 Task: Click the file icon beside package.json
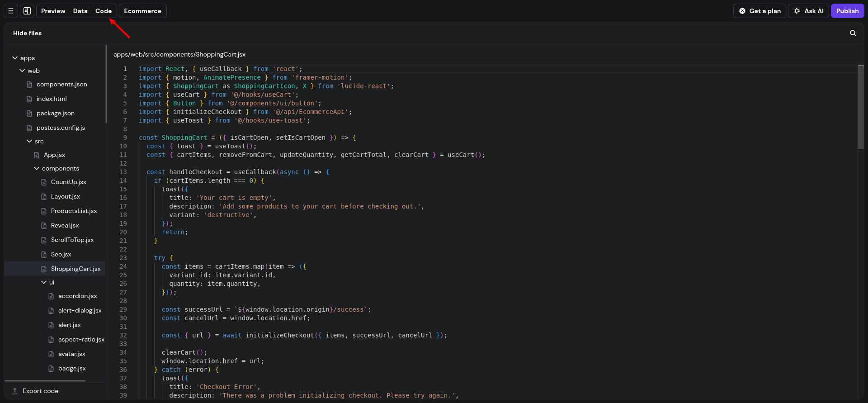point(29,114)
